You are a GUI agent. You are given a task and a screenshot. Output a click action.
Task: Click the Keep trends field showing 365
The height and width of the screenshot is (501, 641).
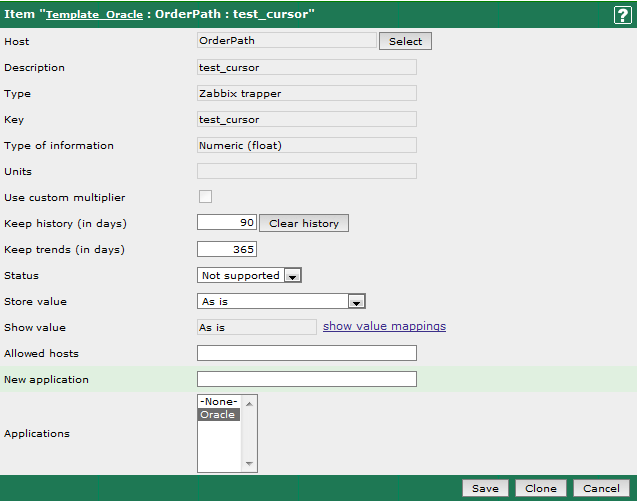coord(227,249)
